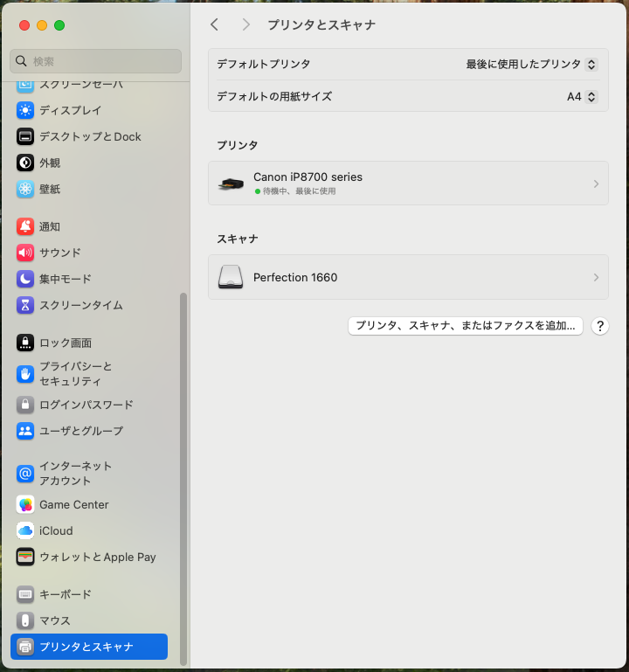Select ディスプレイ label in sidebar
629x672 pixels.
click(70, 110)
